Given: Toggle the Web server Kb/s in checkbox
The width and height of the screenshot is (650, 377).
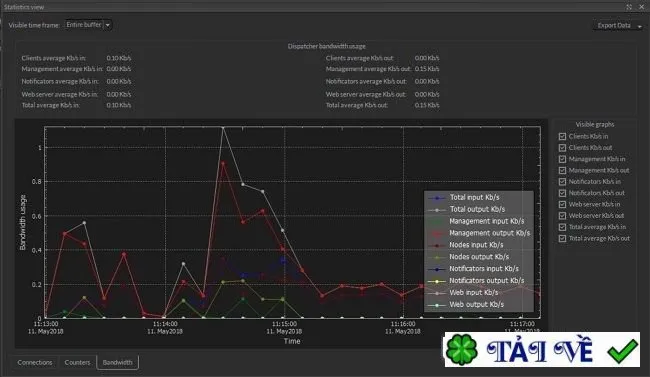Looking at the screenshot, I should click(562, 204).
